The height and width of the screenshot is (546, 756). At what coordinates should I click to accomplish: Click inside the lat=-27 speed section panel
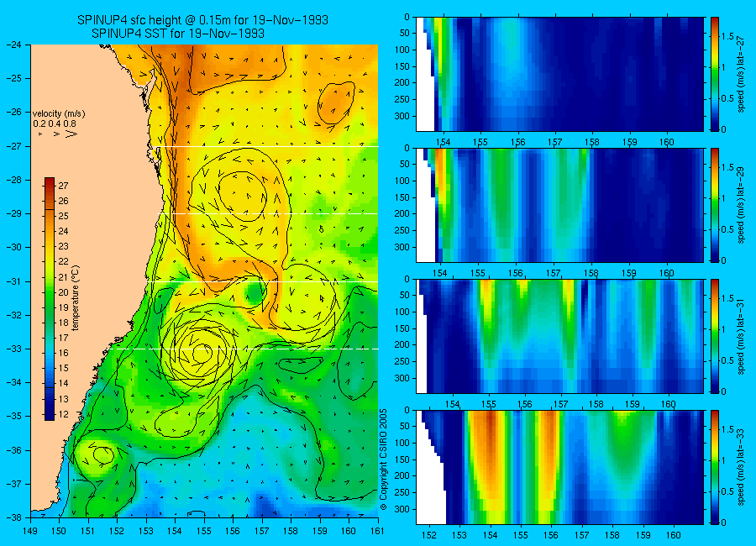point(559,74)
